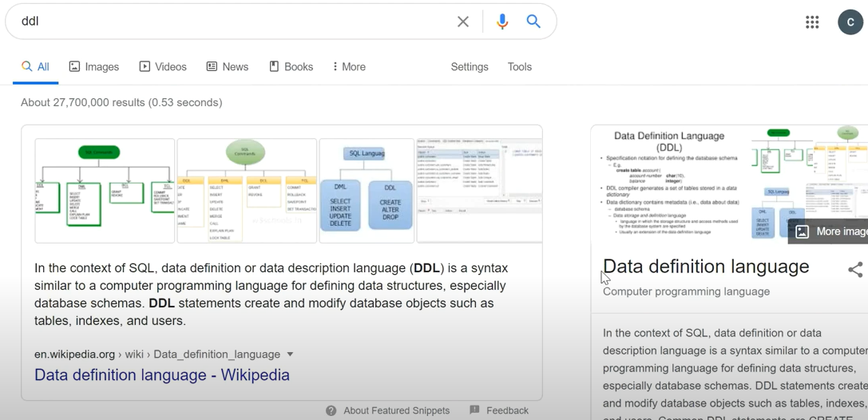This screenshot has width=868, height=420.
Task: Switch to the News tab
Action: 227,67
